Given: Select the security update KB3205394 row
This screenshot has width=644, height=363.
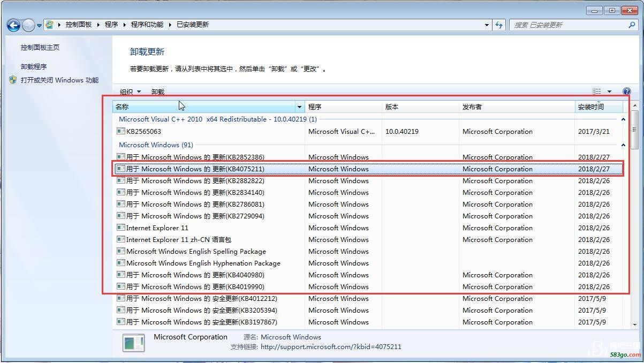Looking at the screenshot, I should coord(368,310).
